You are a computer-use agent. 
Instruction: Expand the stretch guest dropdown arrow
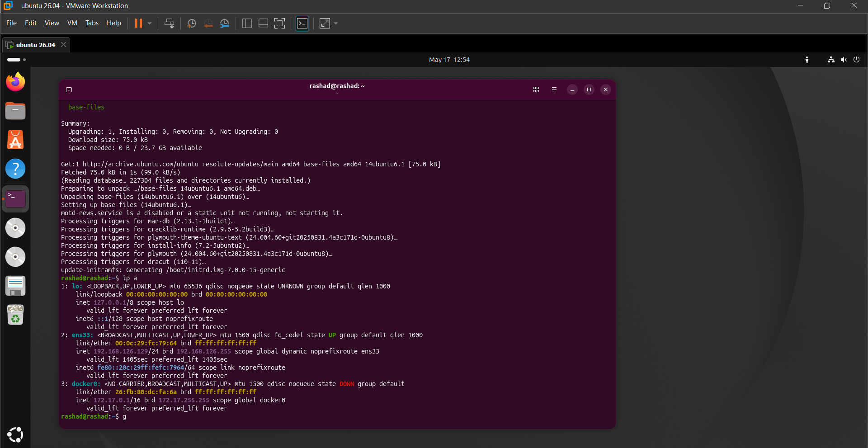pyautogui.click(x=336, y=24)
